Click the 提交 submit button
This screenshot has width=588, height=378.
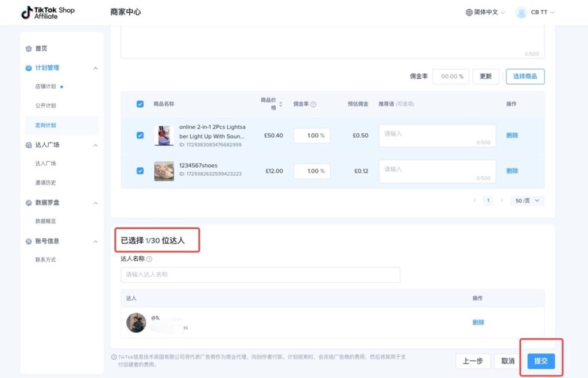[x=541, y=361]
